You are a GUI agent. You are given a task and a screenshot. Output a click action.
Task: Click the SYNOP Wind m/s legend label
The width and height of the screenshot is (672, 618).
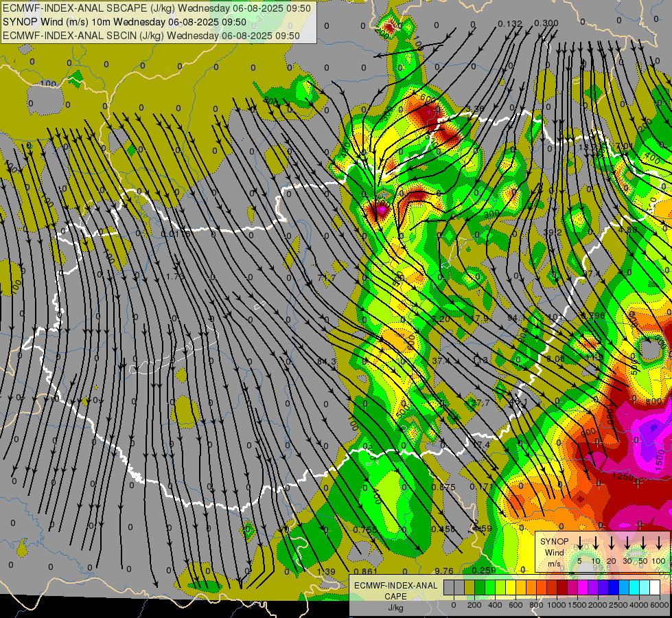coord(554,552)
